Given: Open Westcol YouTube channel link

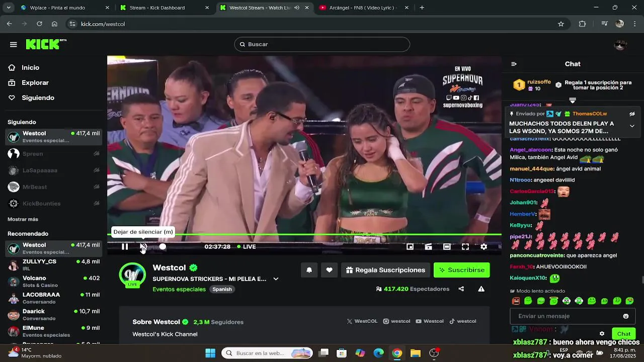Looking at the screenshot, I should pos(430,321).
